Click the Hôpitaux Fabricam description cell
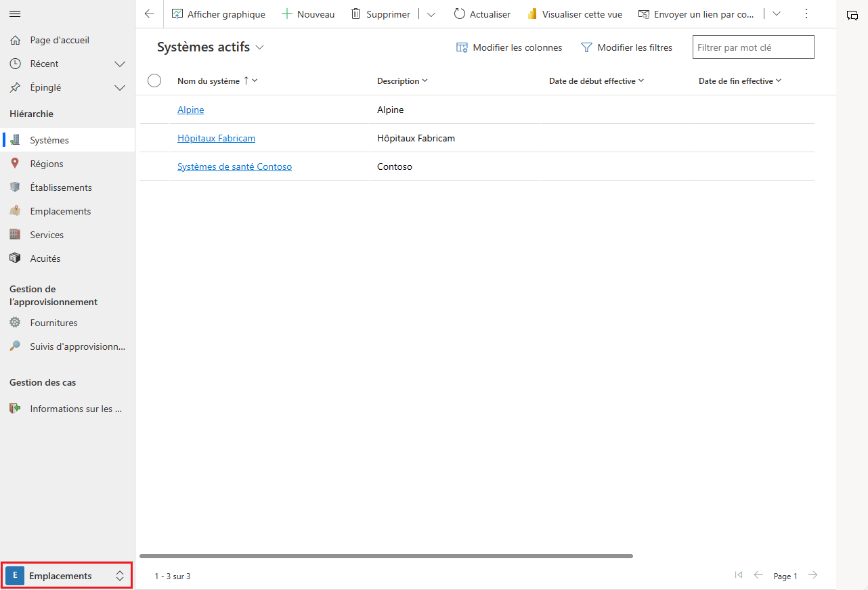 click(x=416, y=138)
